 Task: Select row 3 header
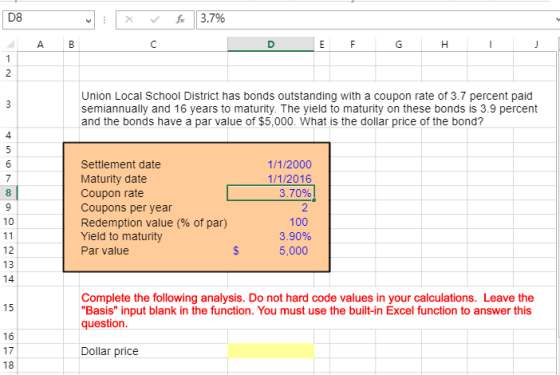click(x=8, y=104)
